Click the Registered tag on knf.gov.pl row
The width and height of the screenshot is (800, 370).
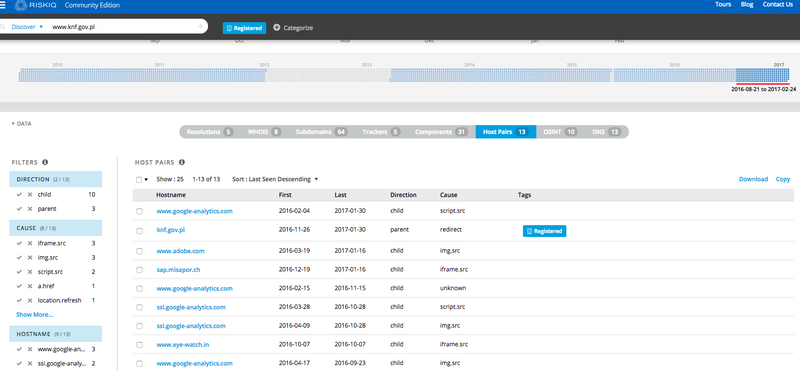click(x=544, y=231)
